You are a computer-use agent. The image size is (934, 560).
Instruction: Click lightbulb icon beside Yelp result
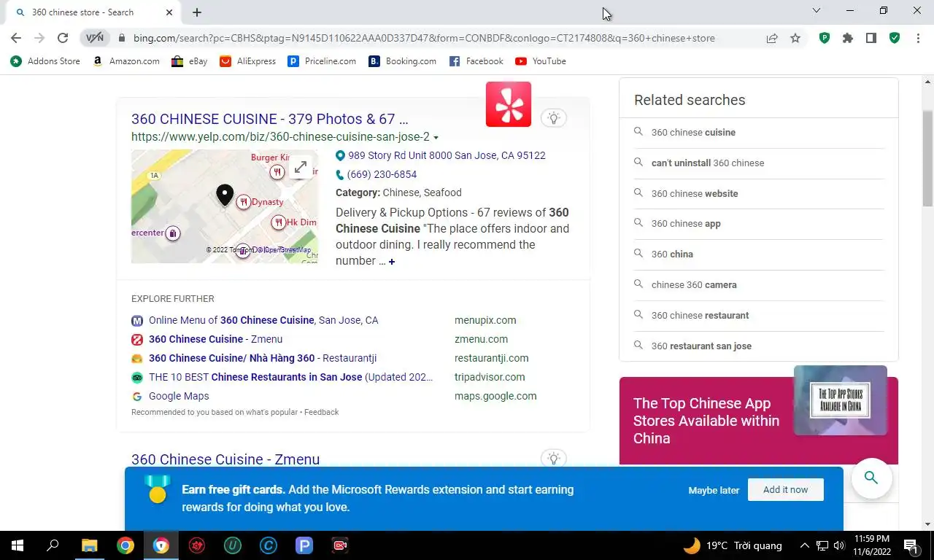[554, 118]
